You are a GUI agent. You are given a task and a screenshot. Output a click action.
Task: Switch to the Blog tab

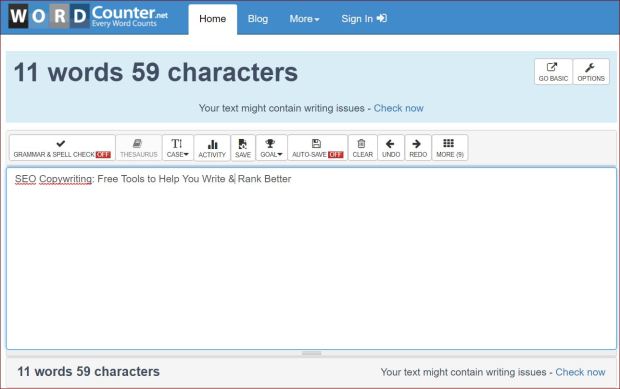257,19
